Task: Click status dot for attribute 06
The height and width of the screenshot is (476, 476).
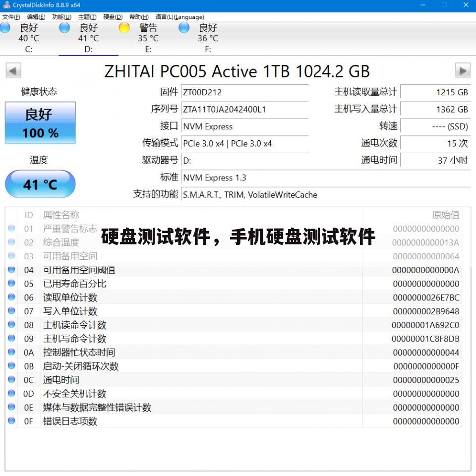Action: (11, 297)
